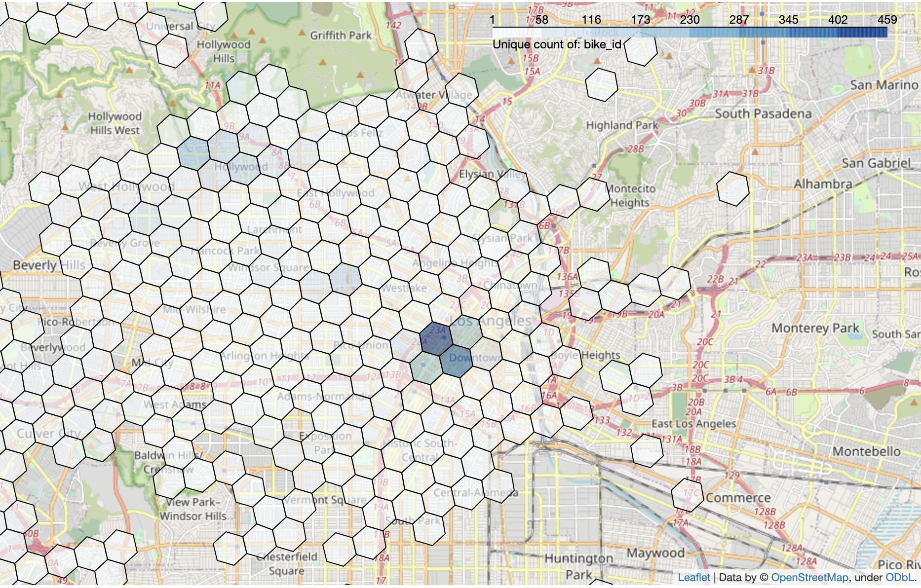The width and height of the screenshot is (921, 588).
Task: Click the South Pasadena map label
Action: tap(763, 114)
